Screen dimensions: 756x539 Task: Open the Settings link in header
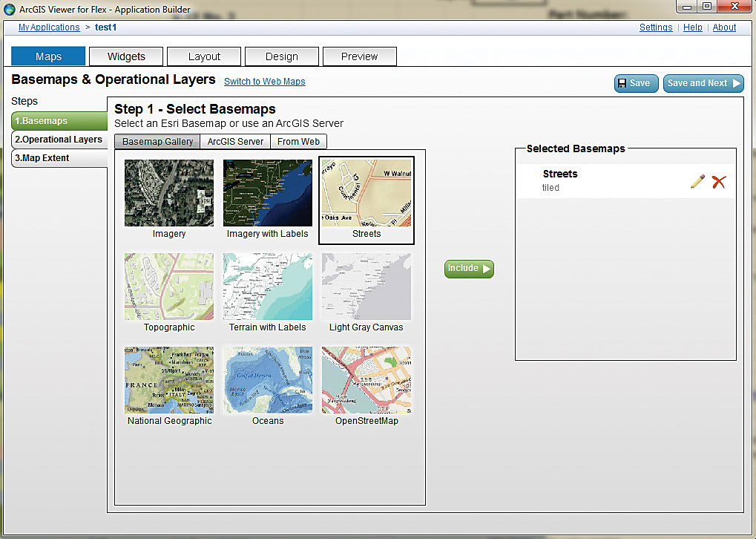(x=656, y=27)
